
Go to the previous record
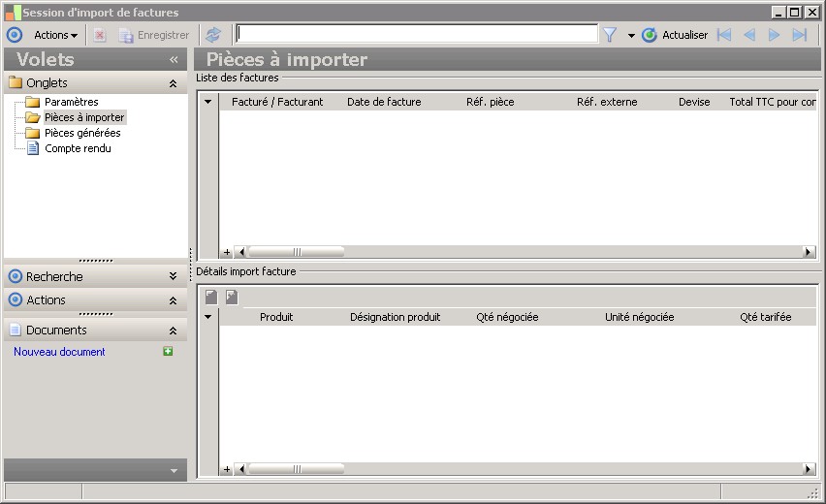tap(748, 35)
